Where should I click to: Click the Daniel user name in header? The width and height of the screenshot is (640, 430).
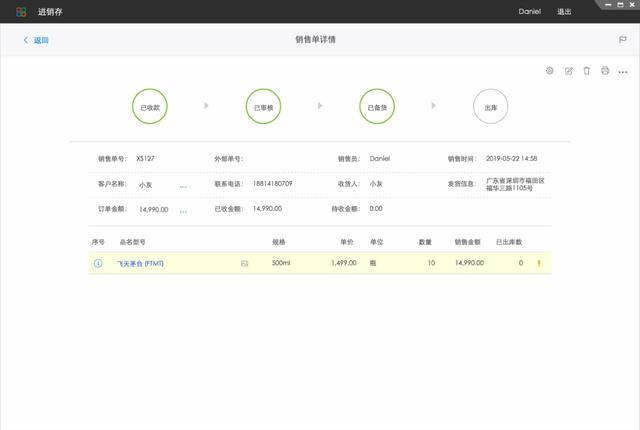tap(529, 11)
